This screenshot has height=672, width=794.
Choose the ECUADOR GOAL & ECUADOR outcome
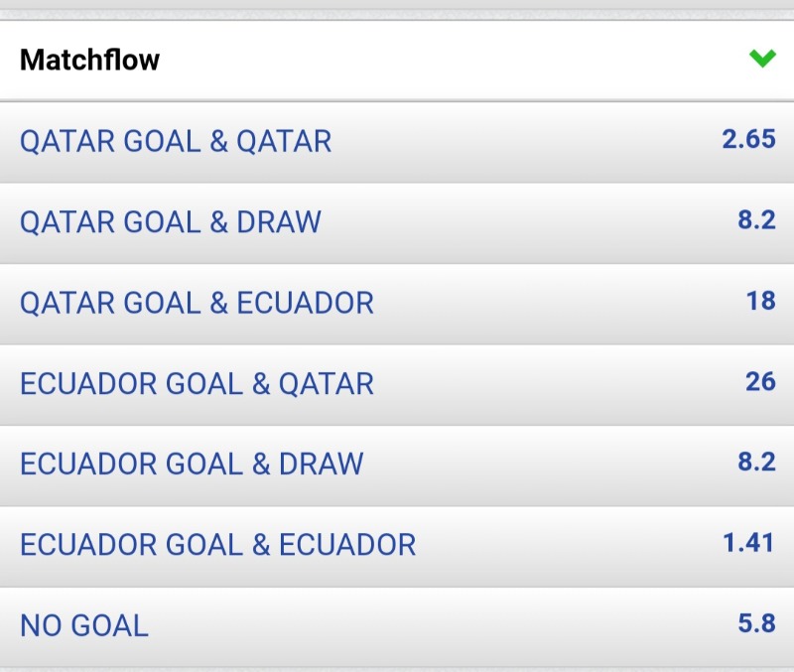pyautogui.click(x=217, y=544)
